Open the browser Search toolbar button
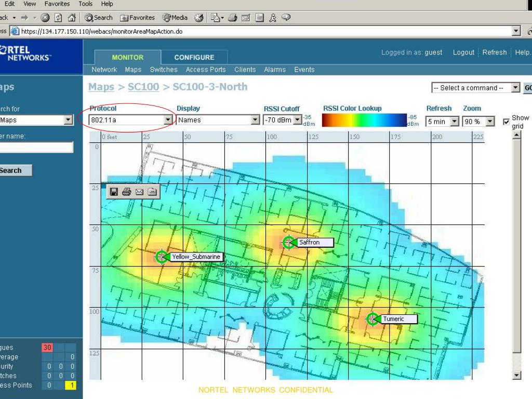The height and width of the screenshot is (399, 532). coord(98,18)
